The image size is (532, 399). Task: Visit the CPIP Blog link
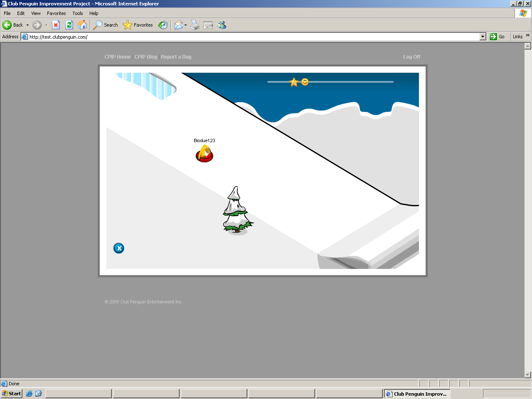146,57
